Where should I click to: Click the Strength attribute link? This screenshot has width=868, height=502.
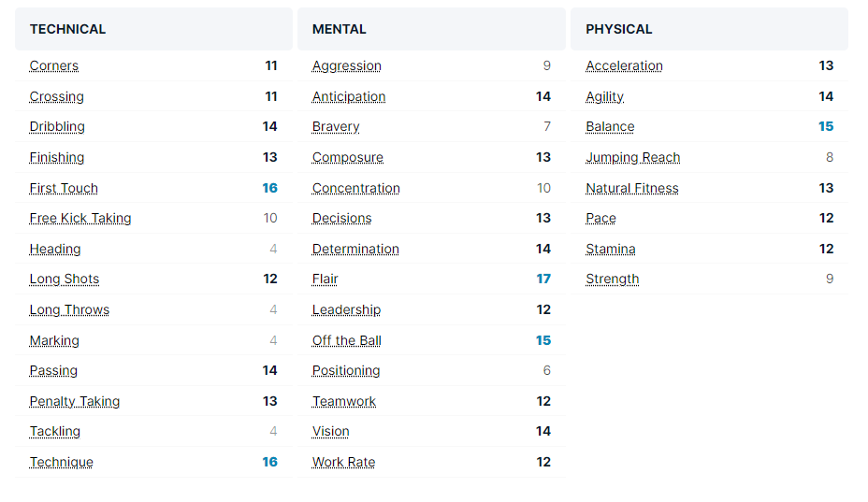613,280
